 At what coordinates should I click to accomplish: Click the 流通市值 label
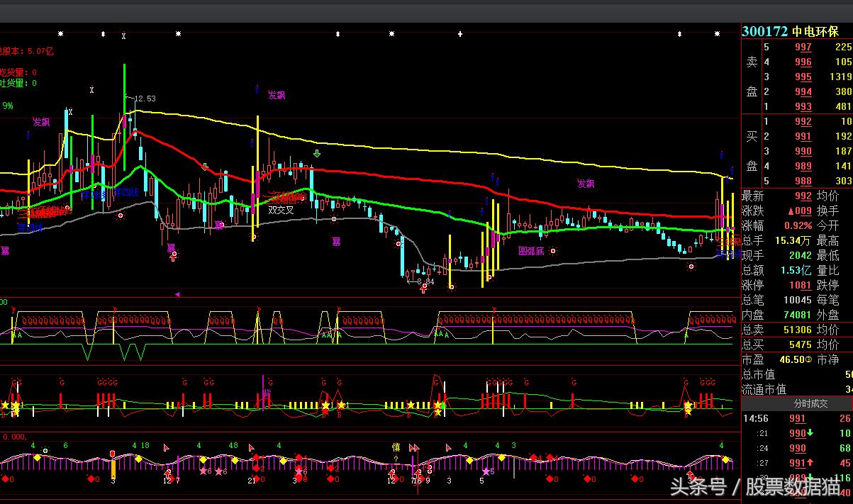click(x=764, y=389)
